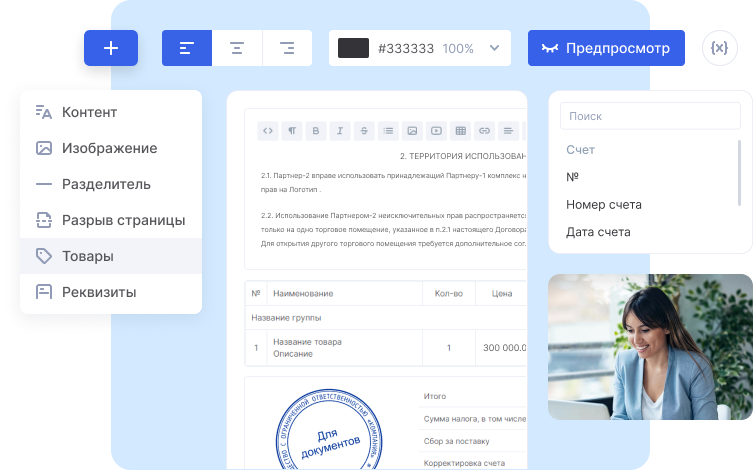Image resolution: width=753 pixels, height=470 pixels.
Task: Apply strikethrough formatting in editor toolbar
Action: click(x=364, y=131)
